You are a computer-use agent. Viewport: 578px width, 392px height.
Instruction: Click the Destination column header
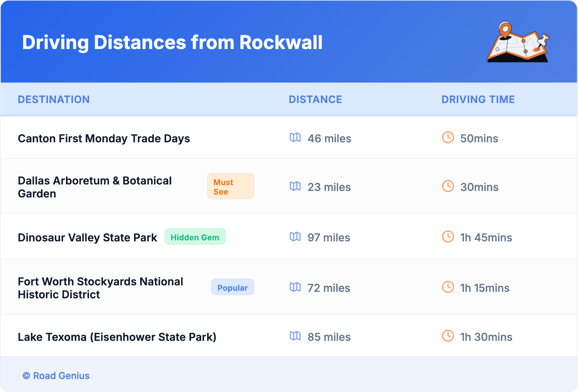coord(54,99)
